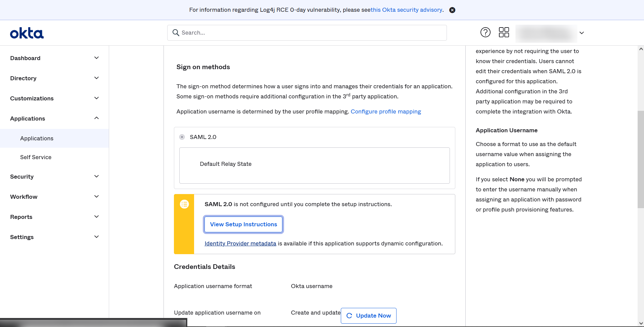Viewport: 644px width, 327px height.
Task: Click the page vertical scrollbar
Action: (x=641, y=159)
